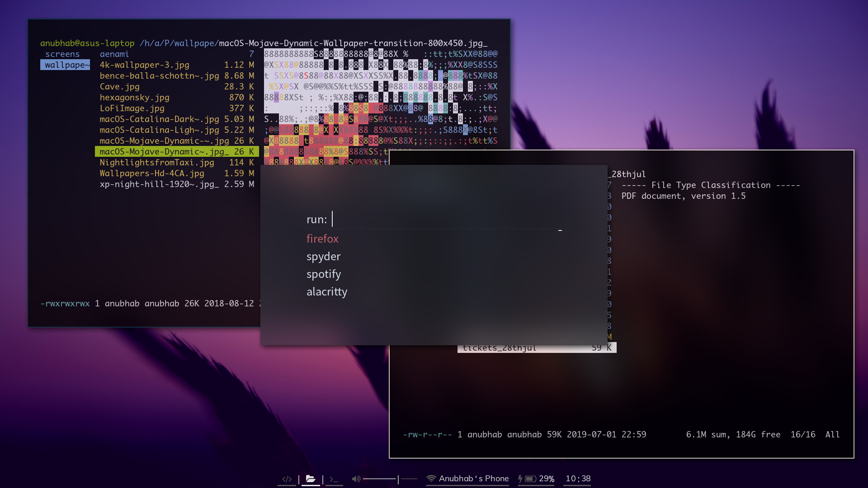Open the terminal prompt workspace icon
This screenshot has width=868, height=488.
pos(334,479)
